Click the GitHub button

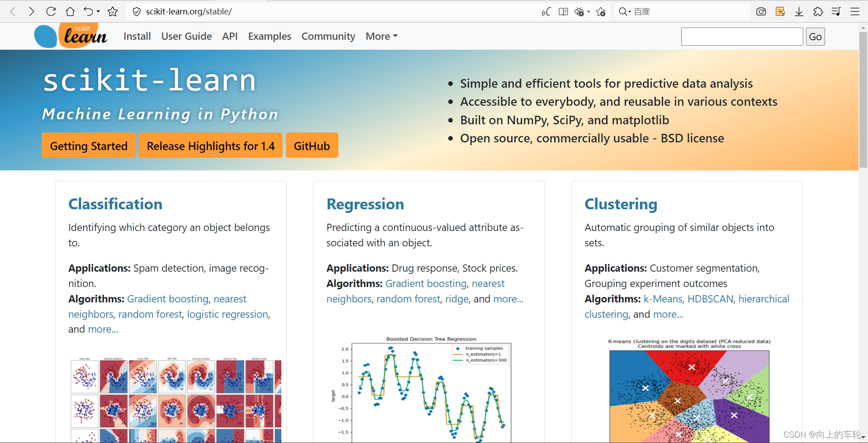(312, 146)
